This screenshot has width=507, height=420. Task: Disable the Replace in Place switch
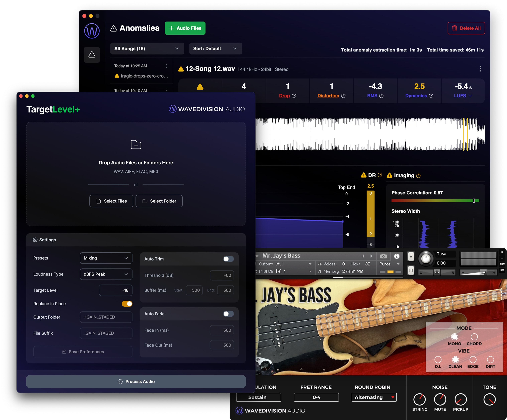click(127, 304)
